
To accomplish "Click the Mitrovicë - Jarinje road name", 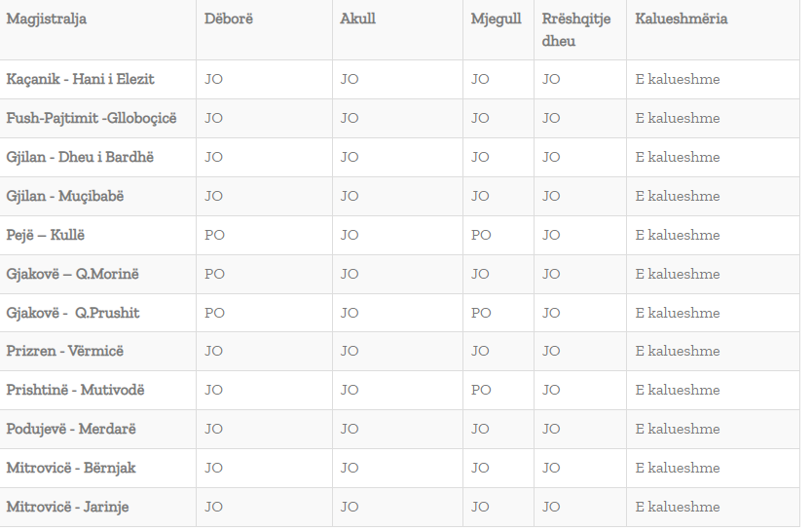I will coord(67,508).
